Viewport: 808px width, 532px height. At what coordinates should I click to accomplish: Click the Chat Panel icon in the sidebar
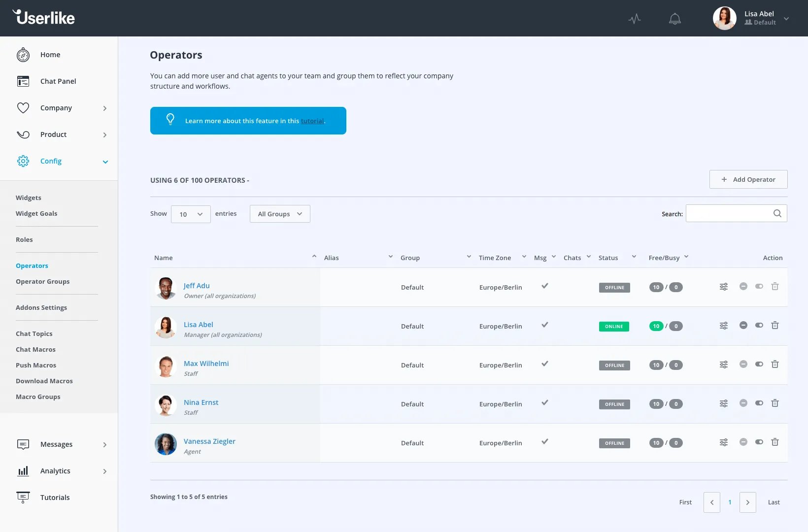click(x=23, y=81)
